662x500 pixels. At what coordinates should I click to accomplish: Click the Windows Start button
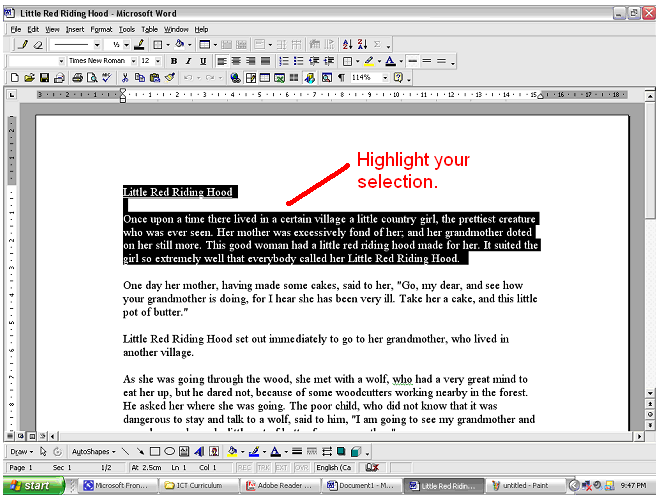pyautogui.click(x=33, y=486)
